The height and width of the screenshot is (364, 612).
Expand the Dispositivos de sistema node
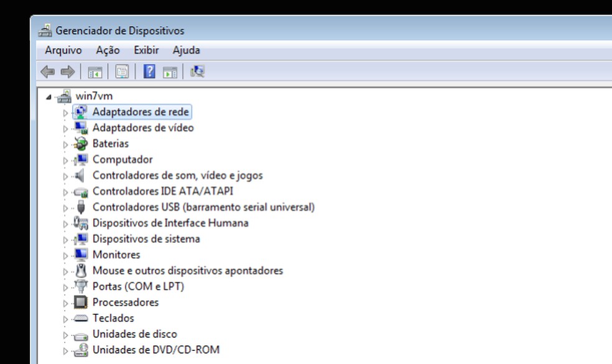[65, 240]
